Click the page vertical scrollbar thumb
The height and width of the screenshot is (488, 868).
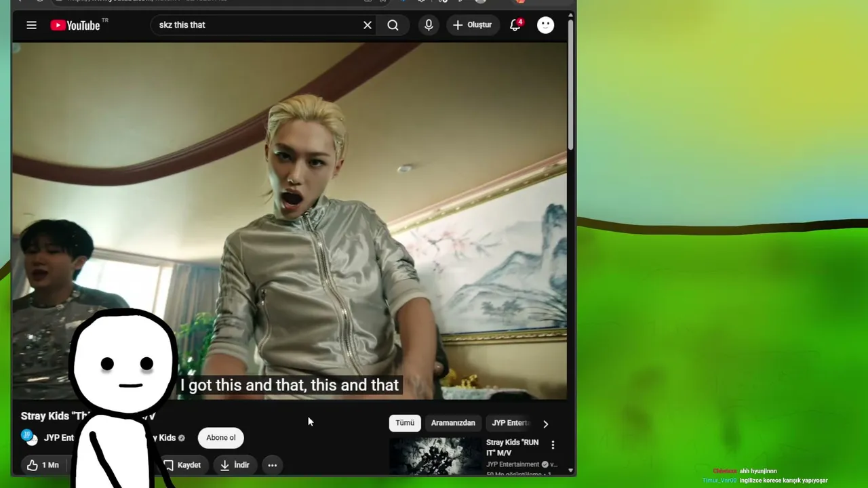pyautogui.click(x=571, y=85)
